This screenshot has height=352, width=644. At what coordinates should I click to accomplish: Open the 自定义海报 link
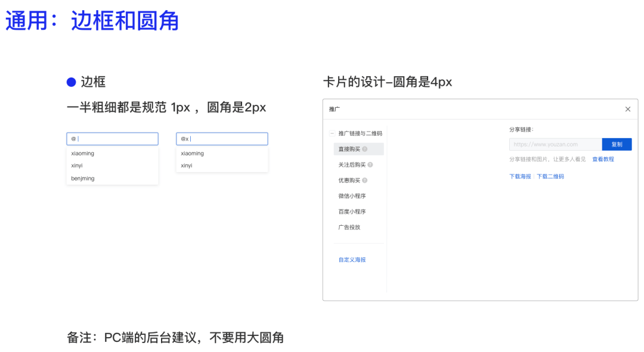352,260
